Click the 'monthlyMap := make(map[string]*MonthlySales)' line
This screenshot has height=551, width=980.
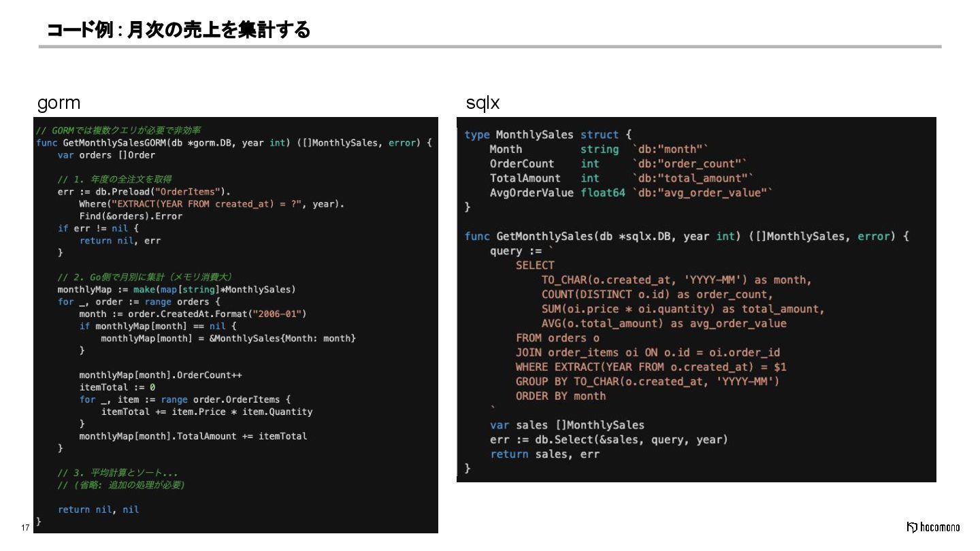click(x=177, y=290)
